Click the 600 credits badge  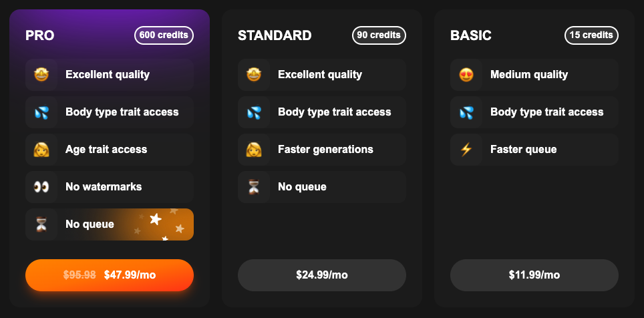[x=164, y=35]
